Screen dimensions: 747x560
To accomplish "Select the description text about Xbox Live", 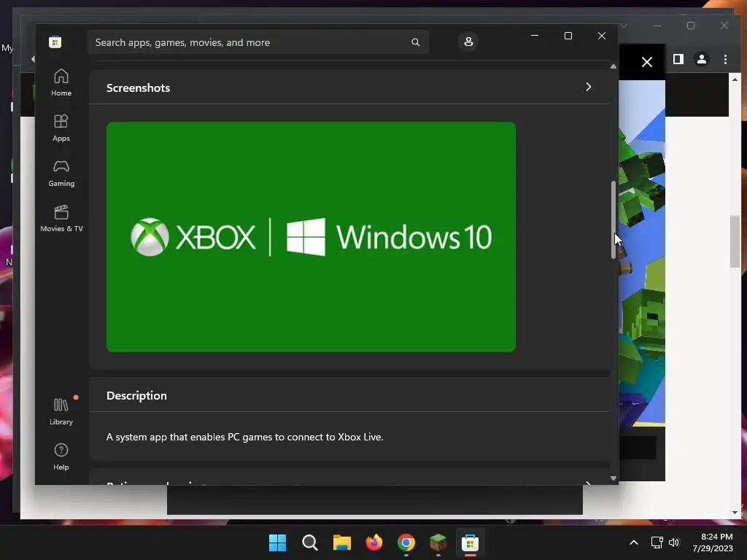I will pyautogui.click(x=245, y=437).
